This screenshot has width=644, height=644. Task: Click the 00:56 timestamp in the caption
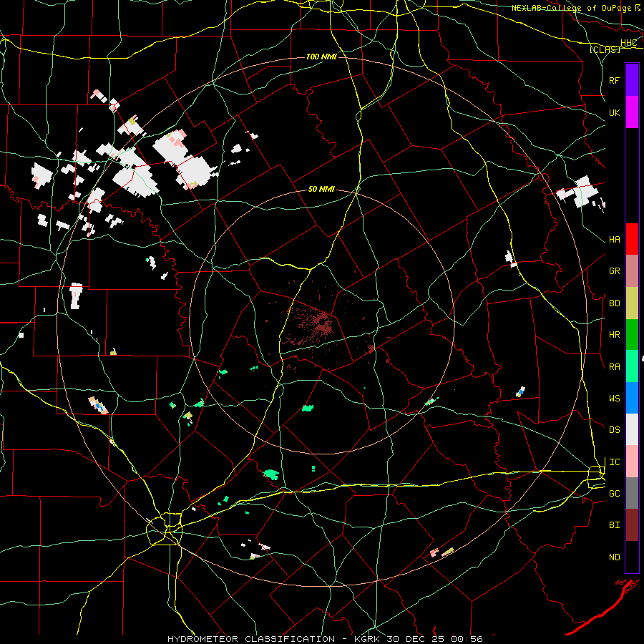click(467, 639)
